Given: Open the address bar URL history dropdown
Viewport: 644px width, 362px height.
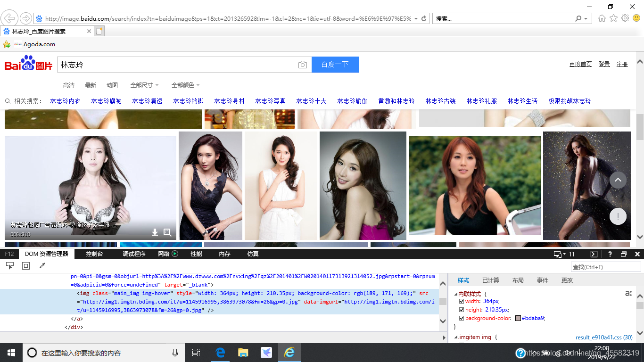Looking at the screenshot, I should (x=415, y=19).
